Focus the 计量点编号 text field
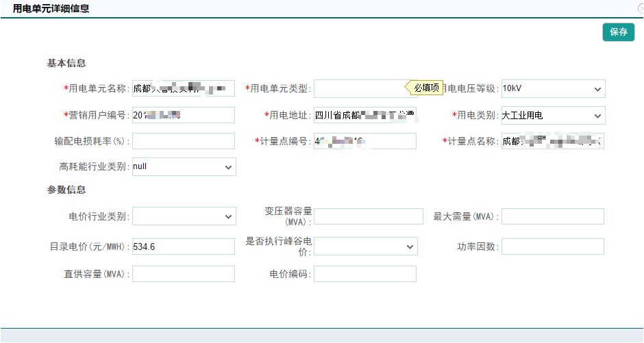Screen dimensions: 644x343 [364, 141]
